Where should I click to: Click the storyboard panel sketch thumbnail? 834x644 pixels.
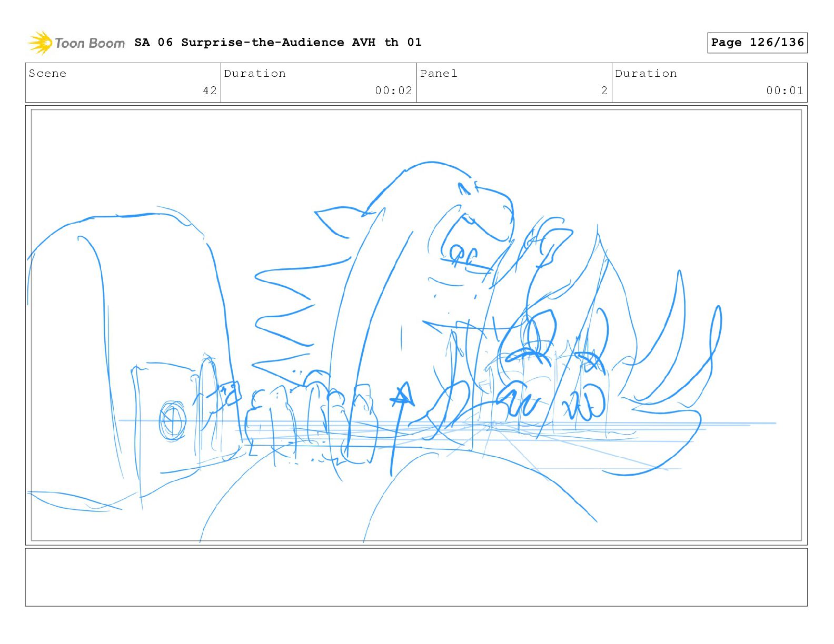416,325
